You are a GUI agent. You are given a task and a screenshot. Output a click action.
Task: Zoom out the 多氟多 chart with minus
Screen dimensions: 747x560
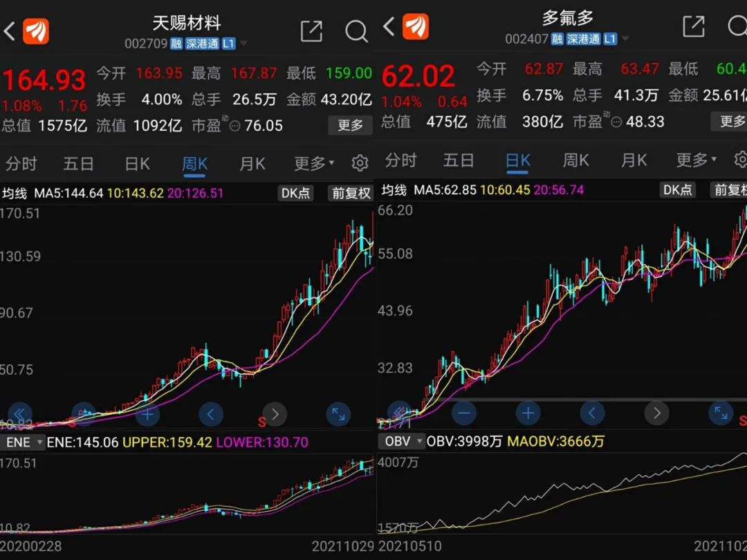[x=463, y=413]
